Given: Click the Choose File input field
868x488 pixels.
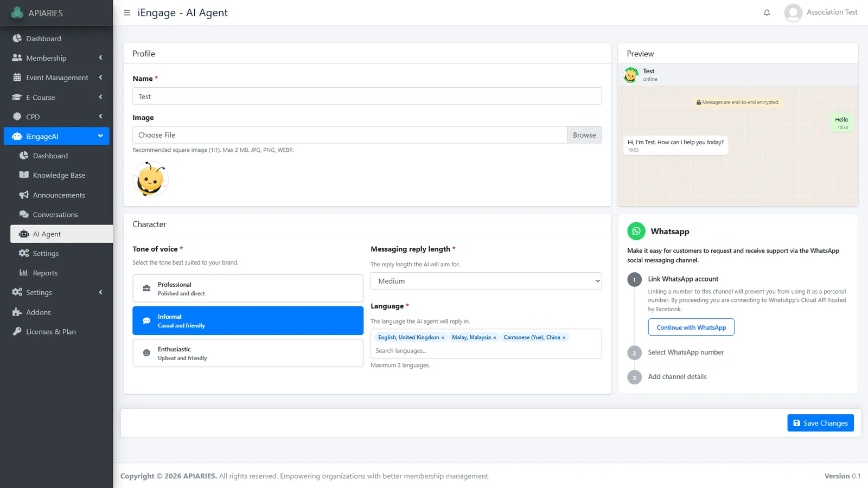Looking at the screenshot, I should pyautogui.click(x=350, y=135).
